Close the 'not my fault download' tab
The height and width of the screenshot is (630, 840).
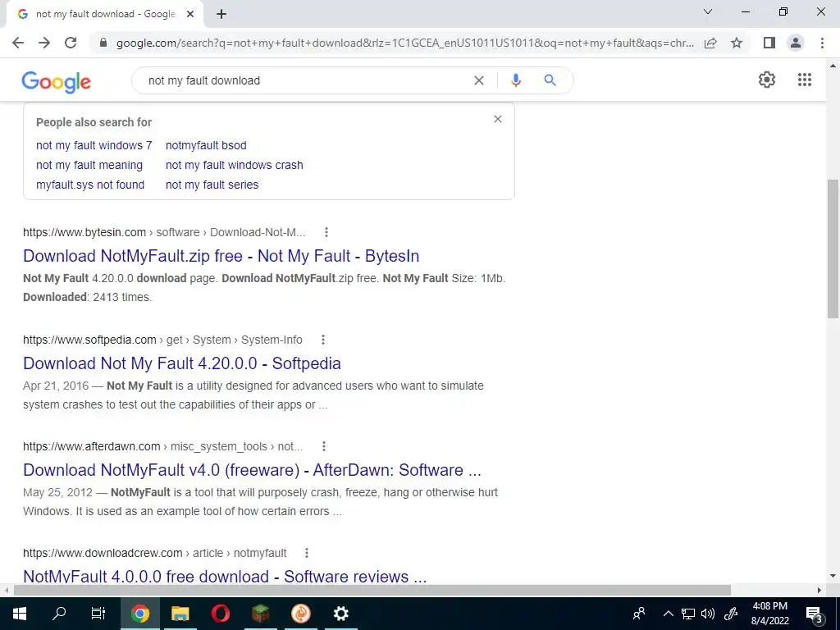point(190,14)
